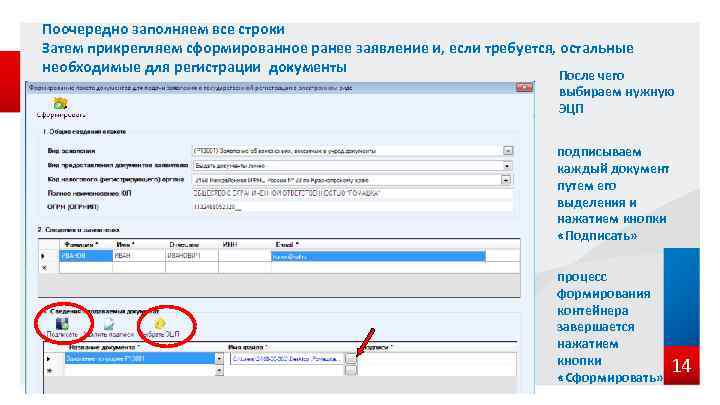Click the new applicant row asterisk selector
This screenshot has width=720, height=405.
point(45,268)
